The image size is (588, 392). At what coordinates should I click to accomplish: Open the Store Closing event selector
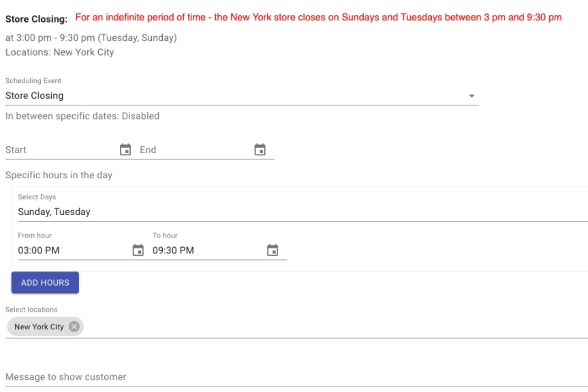(242, 96)
